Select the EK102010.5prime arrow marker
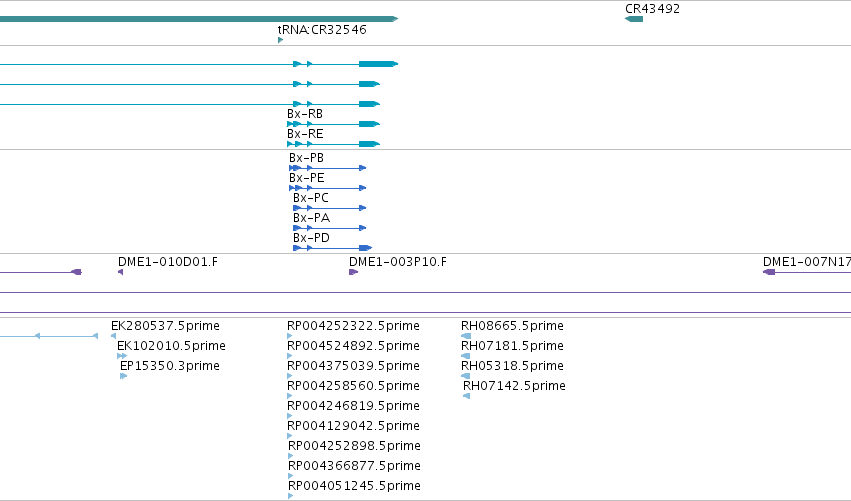Screen dimensions: 851x501 pos(122,356)
